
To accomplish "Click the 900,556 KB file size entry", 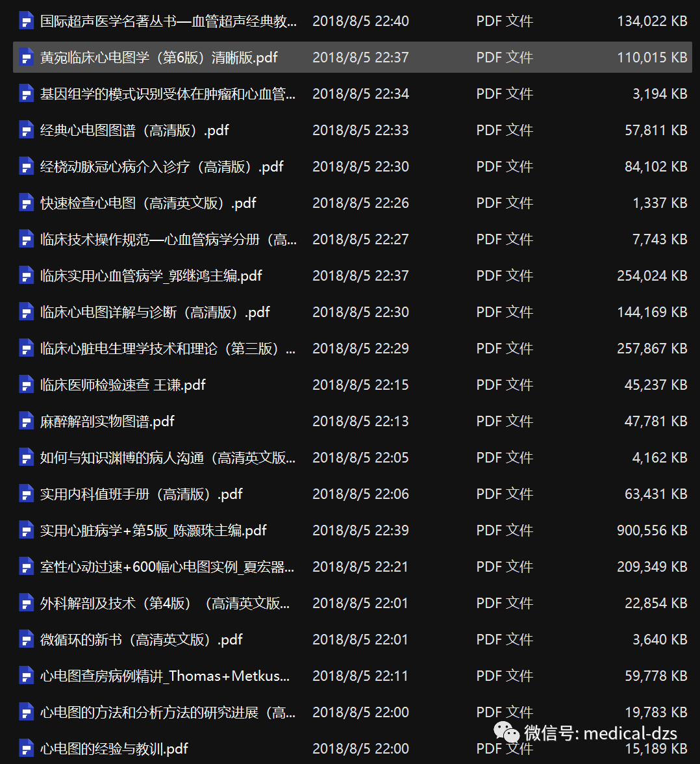I will [651, 531].
